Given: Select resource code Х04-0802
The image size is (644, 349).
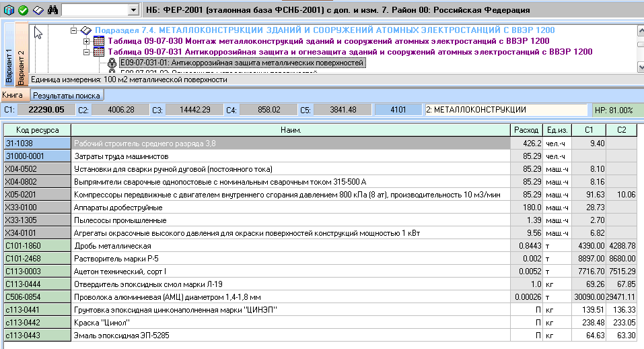Looking at the screenshot, I should [x=38, y=182].
